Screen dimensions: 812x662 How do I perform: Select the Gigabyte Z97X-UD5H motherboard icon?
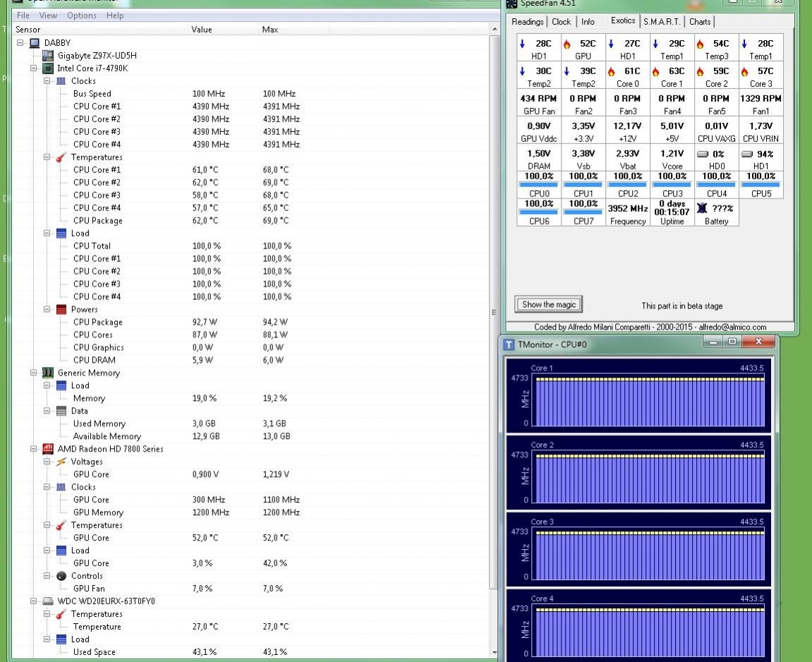(48, 56)
